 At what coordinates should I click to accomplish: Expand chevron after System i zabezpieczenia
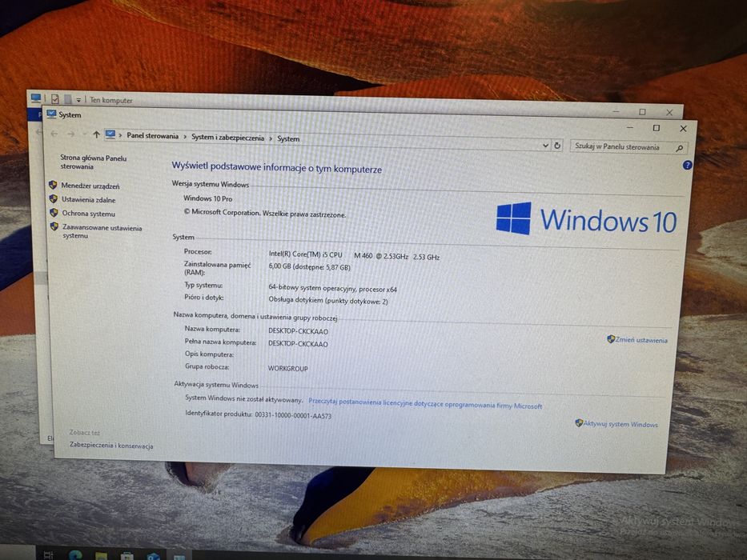[x=271, y=138]
